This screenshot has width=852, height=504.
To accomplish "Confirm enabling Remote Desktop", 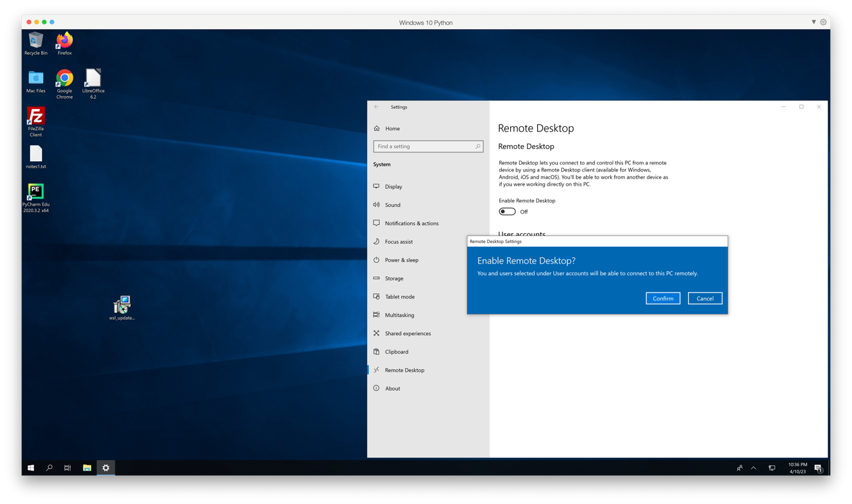I will pyautogui.click(x=662, y=298).
